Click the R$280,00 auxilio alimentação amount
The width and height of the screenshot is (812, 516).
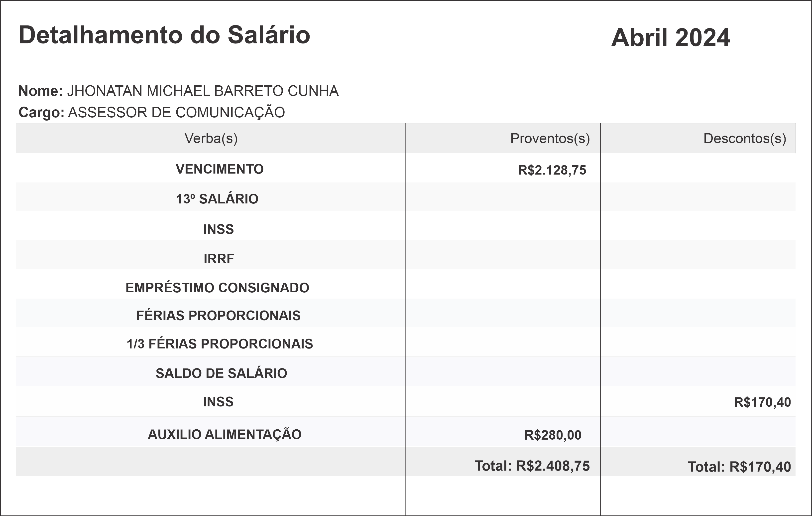point(553,435)
